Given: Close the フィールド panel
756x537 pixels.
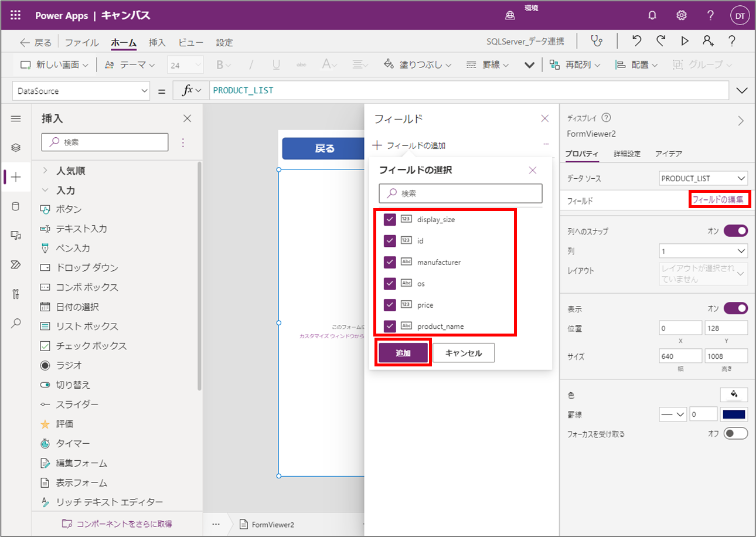Looking at the screenshot, I should (x=545, y=118).
